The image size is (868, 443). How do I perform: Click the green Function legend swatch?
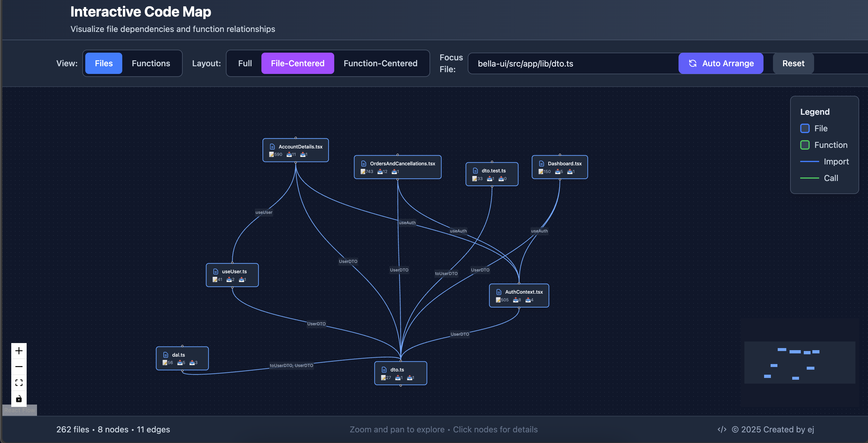pyautogui.click(x=805, y=145)
